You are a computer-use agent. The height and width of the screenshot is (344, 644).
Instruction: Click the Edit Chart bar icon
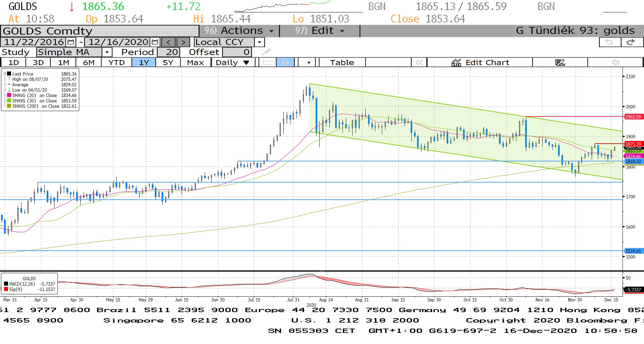click(456, 62)
